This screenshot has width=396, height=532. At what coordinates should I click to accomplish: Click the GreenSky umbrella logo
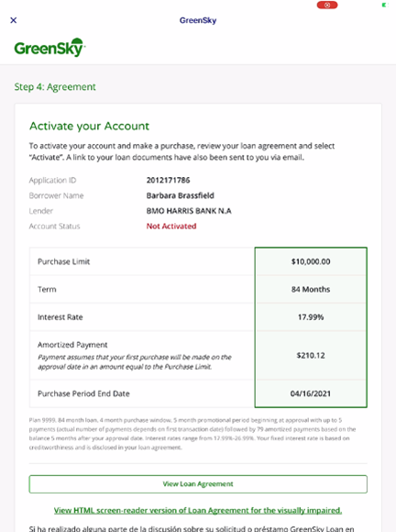49,47
